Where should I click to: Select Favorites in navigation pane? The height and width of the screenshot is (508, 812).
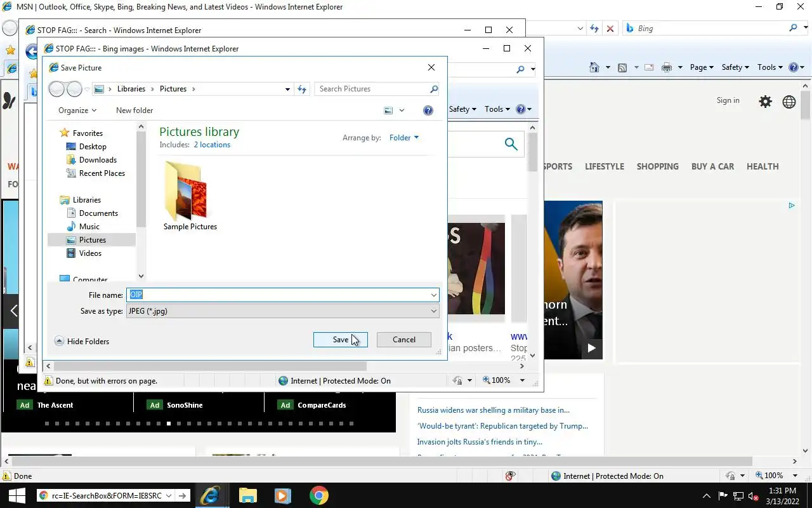coord(88,133)
